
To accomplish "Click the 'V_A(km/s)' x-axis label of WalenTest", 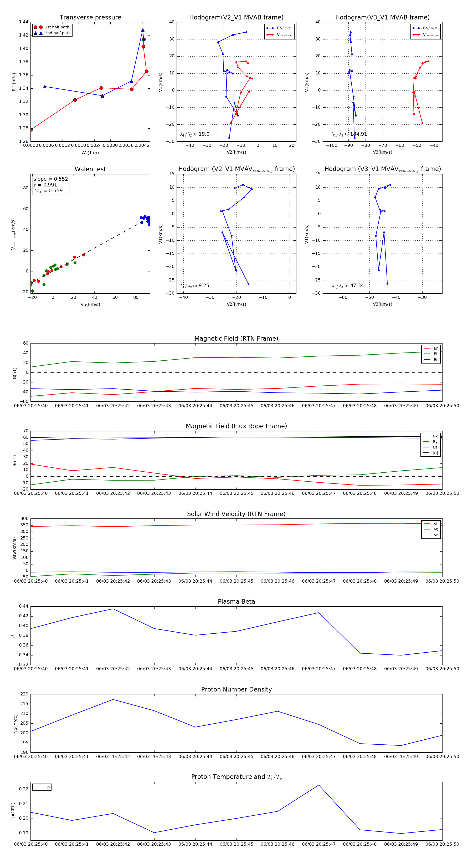I will tap(90, 305).
